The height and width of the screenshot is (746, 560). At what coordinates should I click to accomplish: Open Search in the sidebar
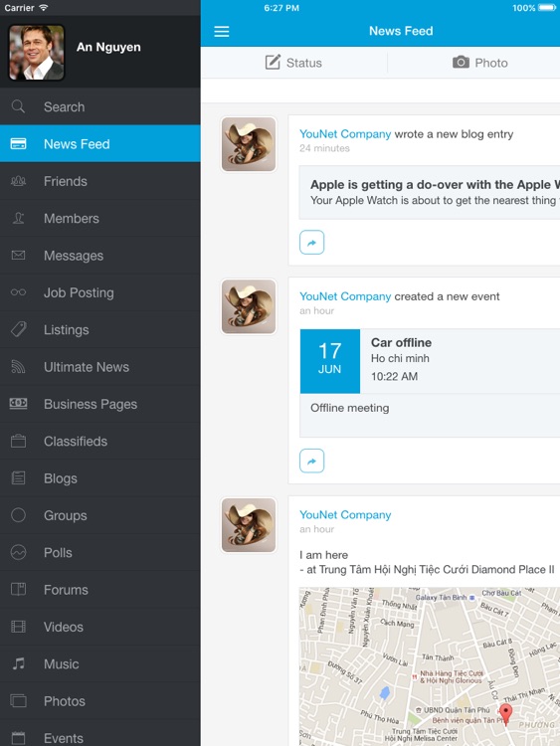pos(99,106)
